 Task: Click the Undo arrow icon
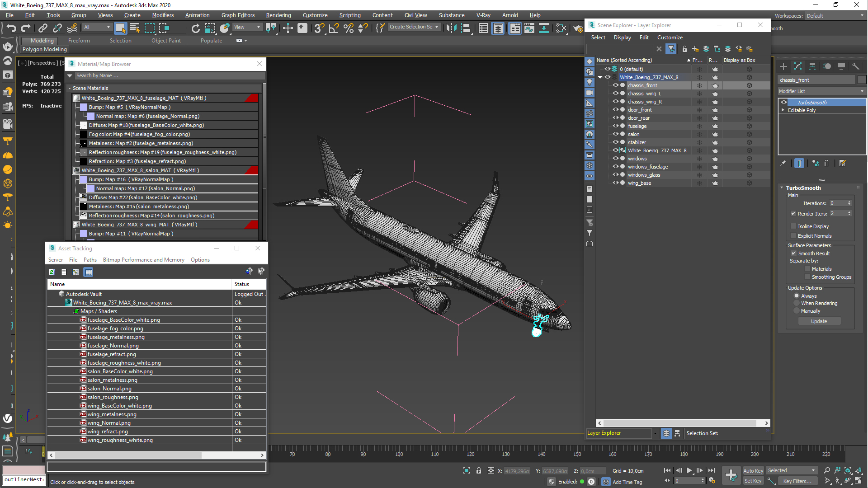[x=11, y=28]
